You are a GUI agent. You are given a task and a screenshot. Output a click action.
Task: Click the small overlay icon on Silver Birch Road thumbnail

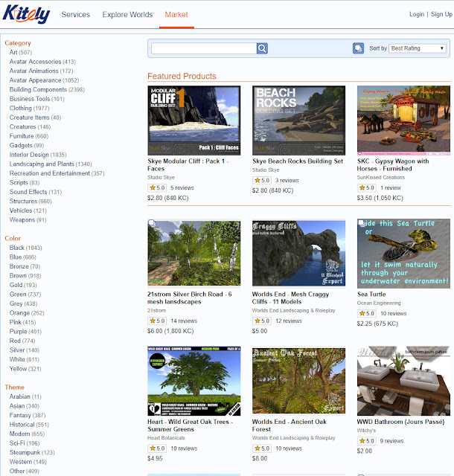[x=152, y=223]
